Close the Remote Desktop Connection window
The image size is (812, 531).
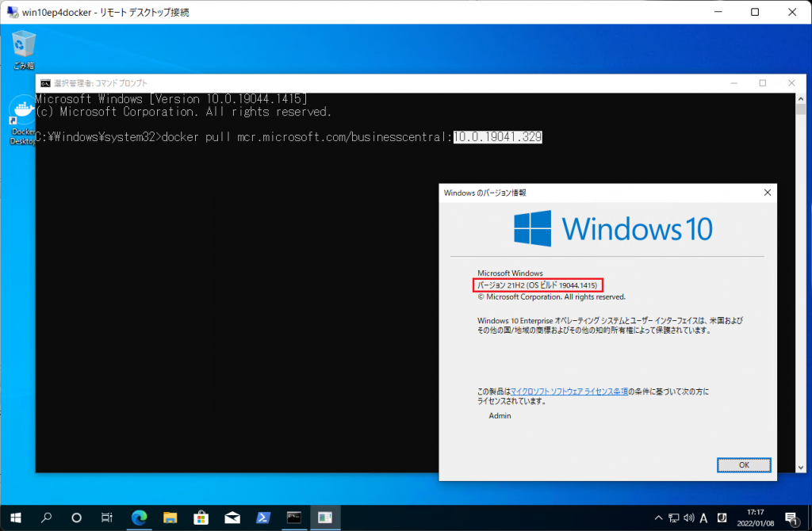pos(792,12)
